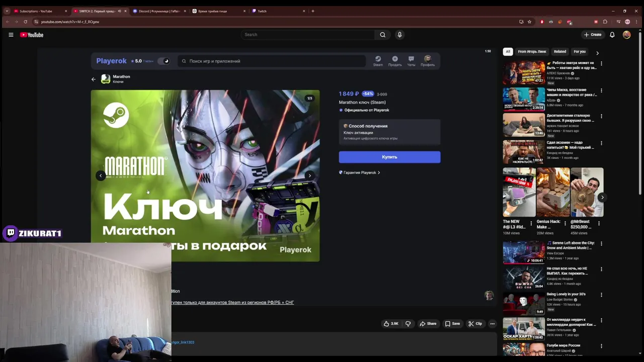Open Чаты chat icon in Playerok header
Image resolution: width=644 pixels, height=362 pixels.
(x=411, y=61)
